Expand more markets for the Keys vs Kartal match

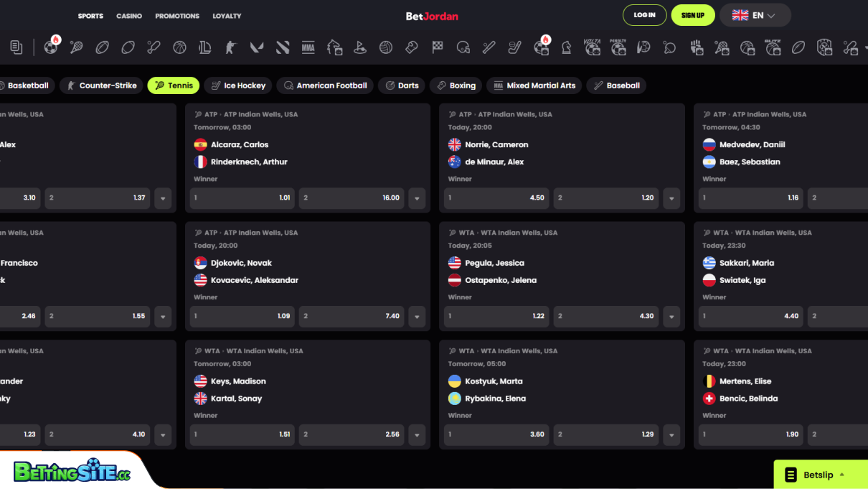pos(417,434)
